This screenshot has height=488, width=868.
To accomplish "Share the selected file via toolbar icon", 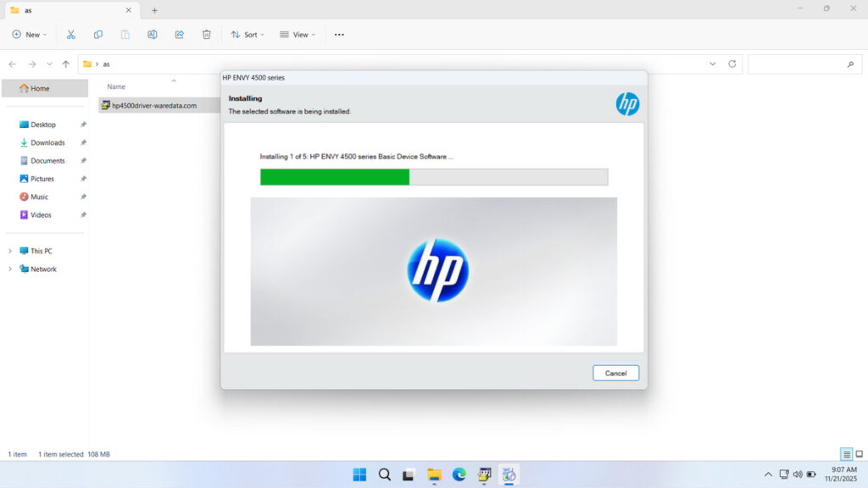I will click(179, 34).
